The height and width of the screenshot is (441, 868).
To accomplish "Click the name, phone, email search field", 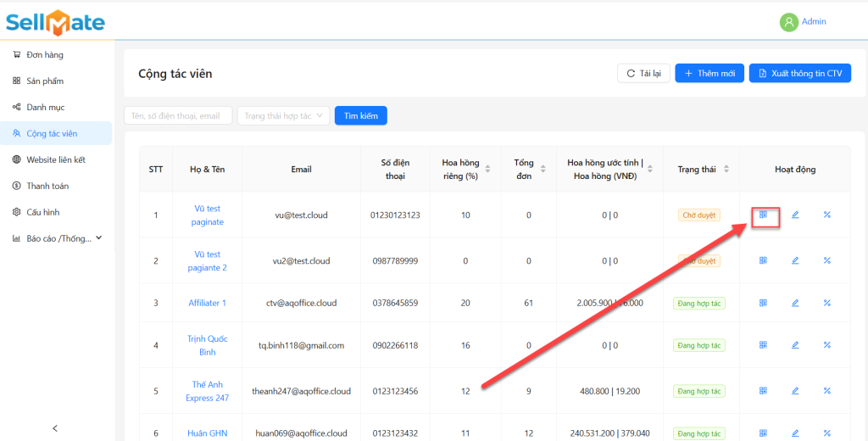I will pos(178,115).
